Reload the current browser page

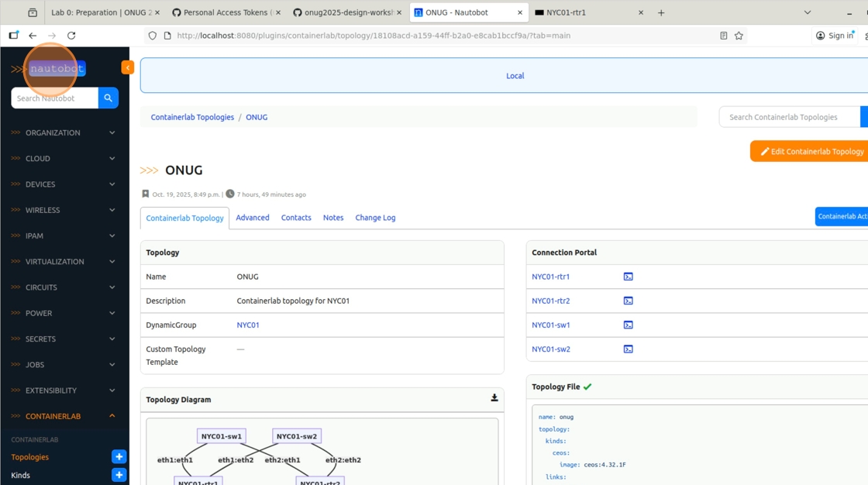click(71, 36)
